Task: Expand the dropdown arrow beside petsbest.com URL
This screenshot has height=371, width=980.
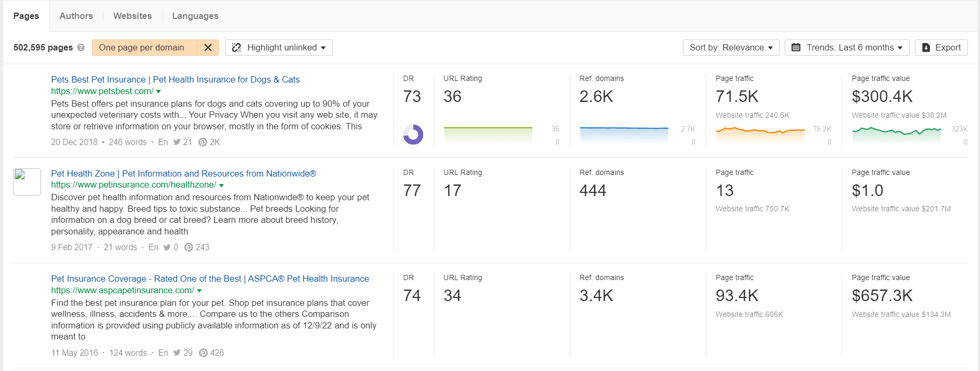Action: (159, 91)
